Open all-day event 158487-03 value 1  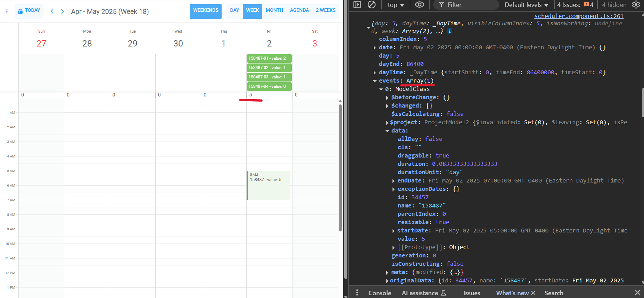(x=269, y=77)
